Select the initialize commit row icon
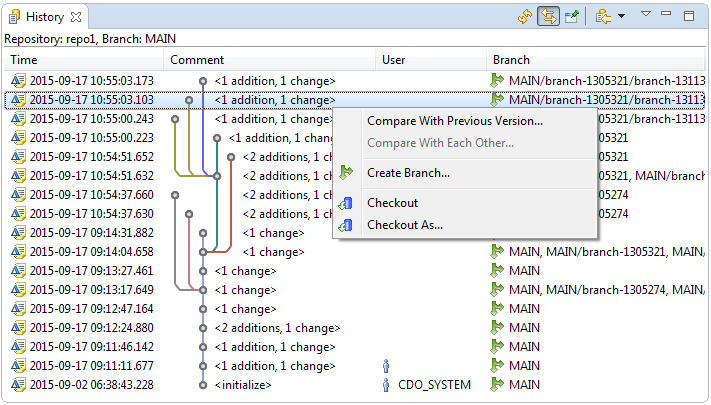The image size is (711, 405). 17,385
